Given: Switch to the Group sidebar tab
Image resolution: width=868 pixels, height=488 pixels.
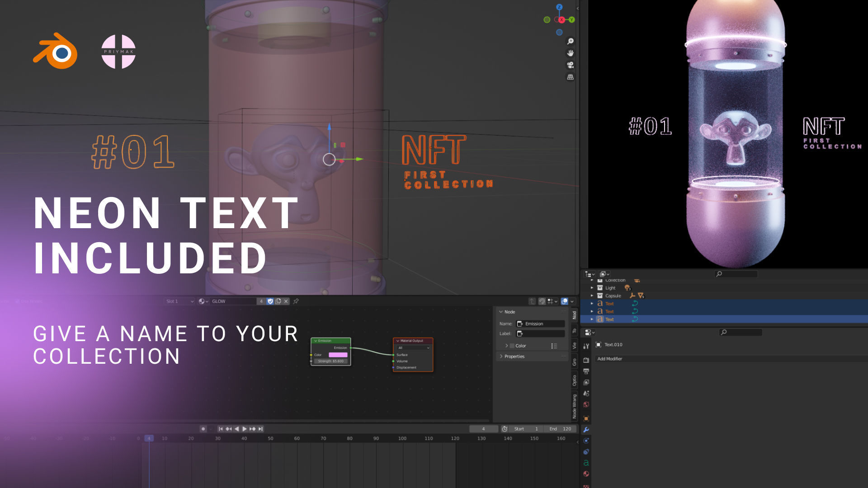Looking at the screenshot, I should pyautogui.click(x=575, y=362).
